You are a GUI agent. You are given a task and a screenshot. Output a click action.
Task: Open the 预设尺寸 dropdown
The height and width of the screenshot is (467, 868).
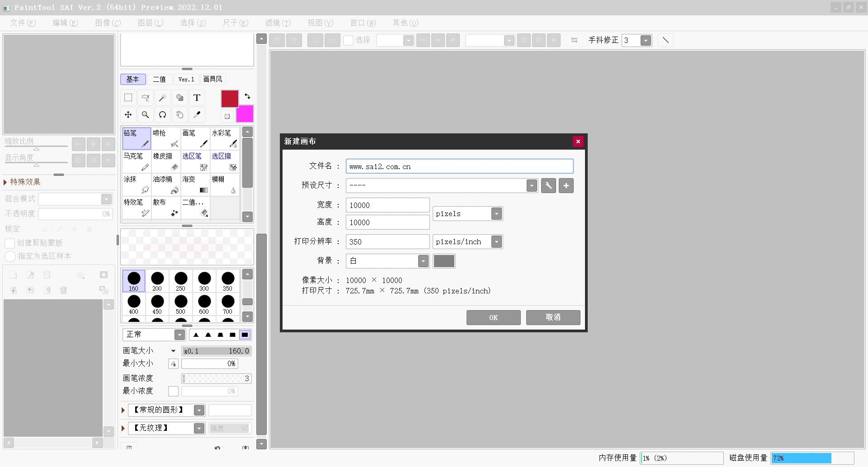[x=532, y=186]
